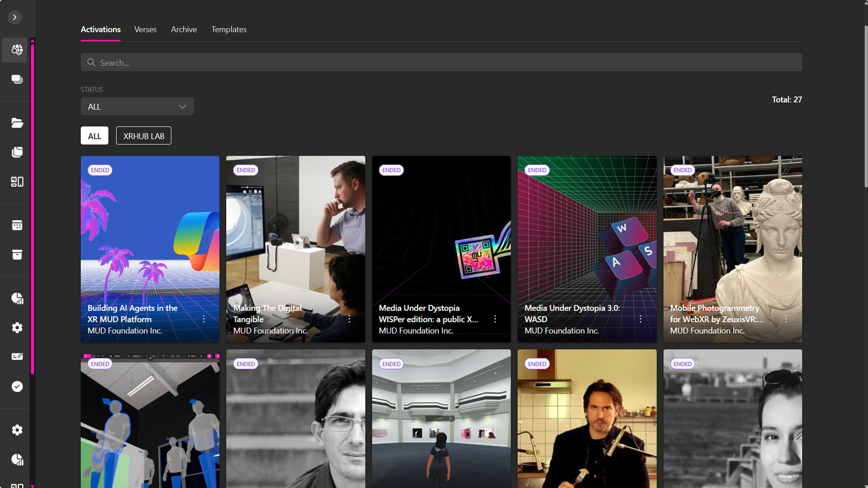Open three-dot menu on Making The Digital Tangible
The image size is (868, 488).
(x=349, y=319)
